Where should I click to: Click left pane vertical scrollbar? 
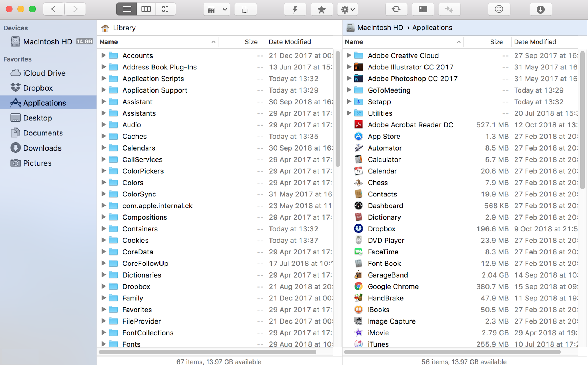338,108
